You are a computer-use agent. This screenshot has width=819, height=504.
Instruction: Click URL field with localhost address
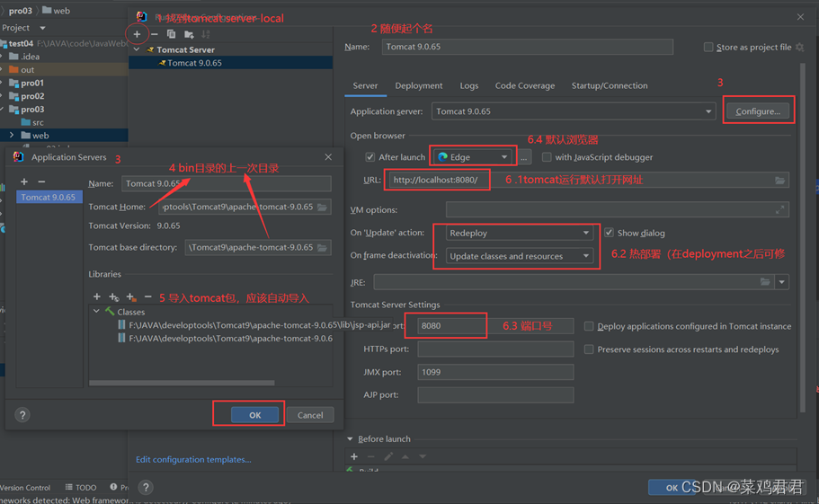click(x=588, y=180)
